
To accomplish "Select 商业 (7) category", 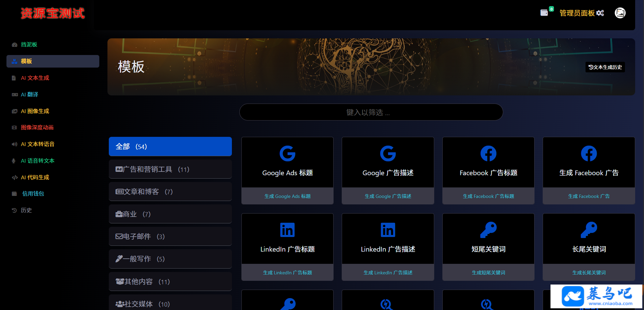I will (170, 214).
